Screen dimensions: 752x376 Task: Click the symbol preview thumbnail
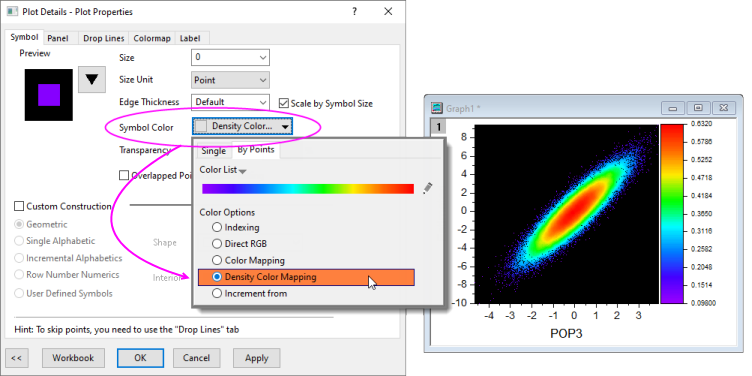tap(49, 95)
